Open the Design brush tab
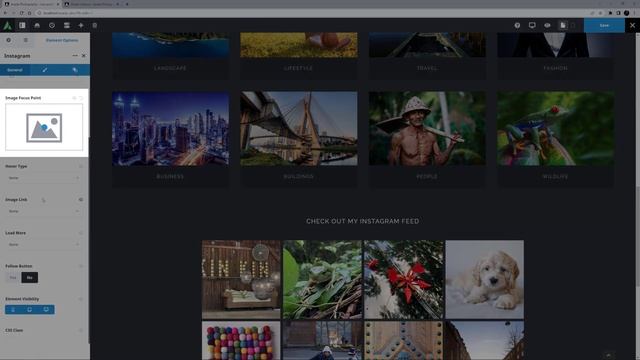Image resolution: width=640 pixels, height=360 pixels. click(x=45, y=70)
